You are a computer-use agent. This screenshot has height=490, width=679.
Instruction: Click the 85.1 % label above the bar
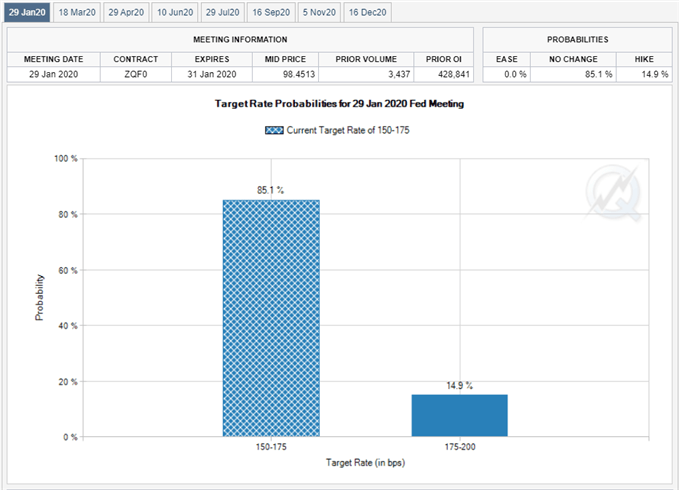point(271,190)
